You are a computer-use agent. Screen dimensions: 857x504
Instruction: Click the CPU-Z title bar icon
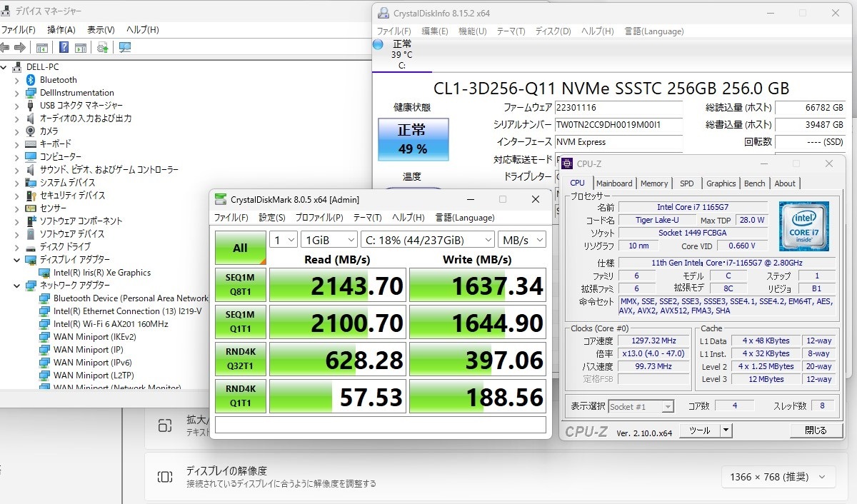pyautogui.click(x=567, y=164)
